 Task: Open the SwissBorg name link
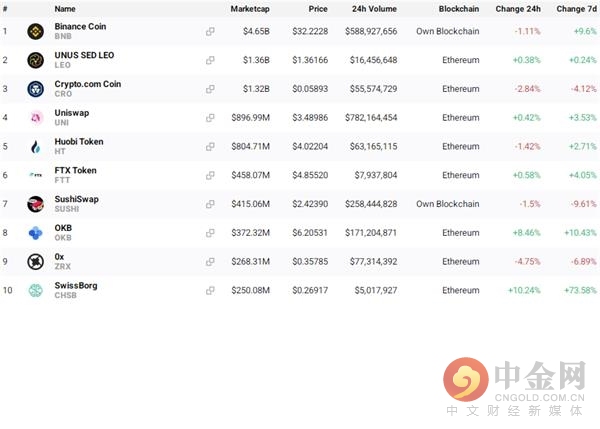(x=76, y=285)
